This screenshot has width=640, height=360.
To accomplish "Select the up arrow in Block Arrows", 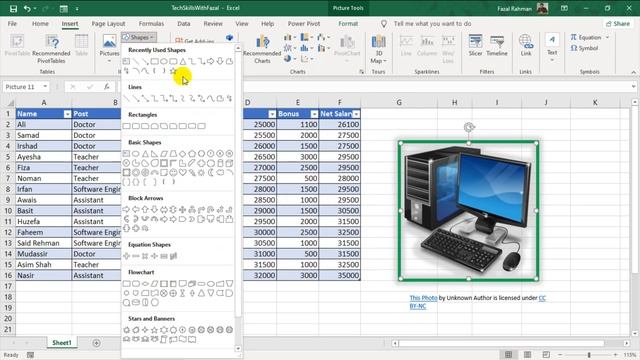I will click(145, 209).
